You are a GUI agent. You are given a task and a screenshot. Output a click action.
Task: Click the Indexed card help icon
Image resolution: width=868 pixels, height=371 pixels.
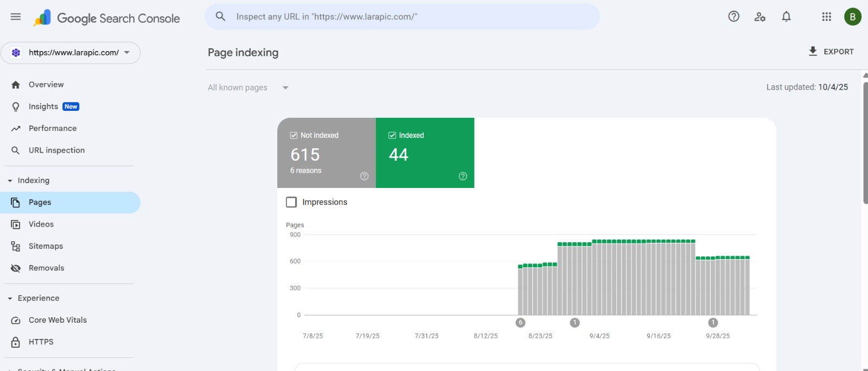(463, 176)
